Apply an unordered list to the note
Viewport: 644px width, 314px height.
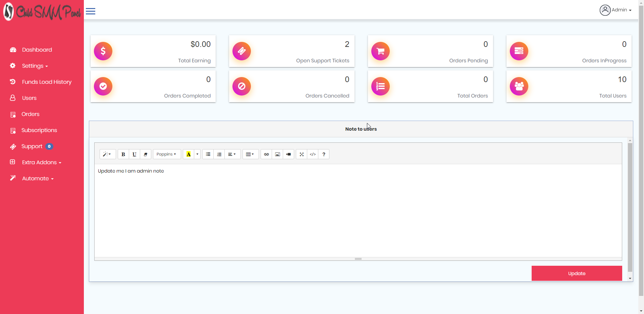[x=208, y=154]
